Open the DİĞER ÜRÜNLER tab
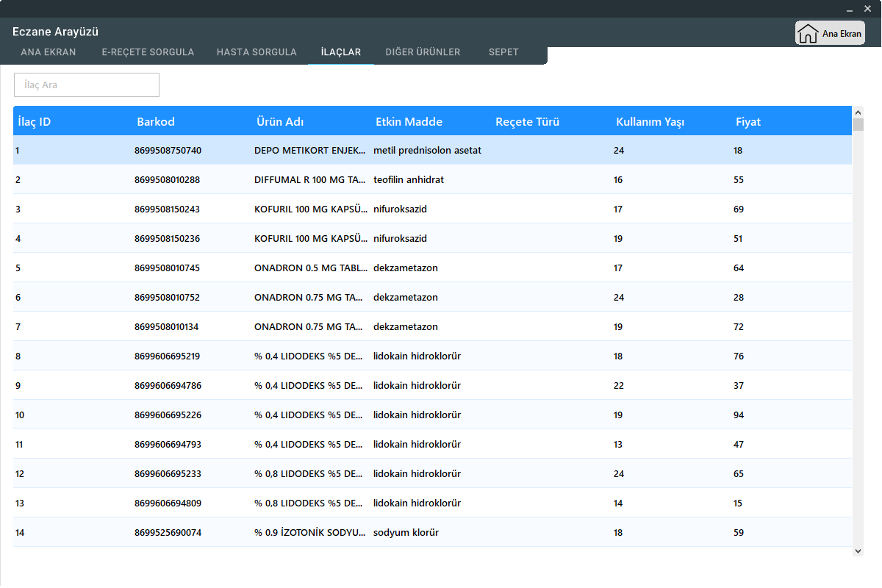The image size is (882, 588). 423,52
